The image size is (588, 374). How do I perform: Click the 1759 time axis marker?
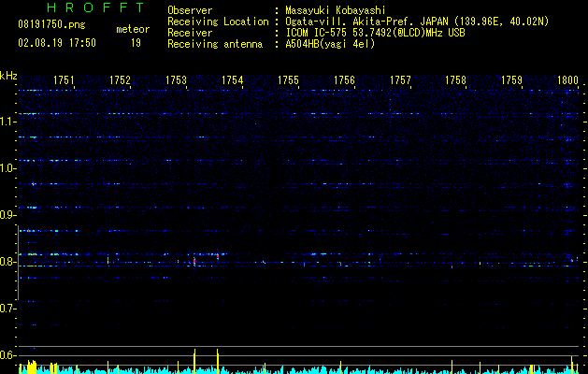[512, 79]
